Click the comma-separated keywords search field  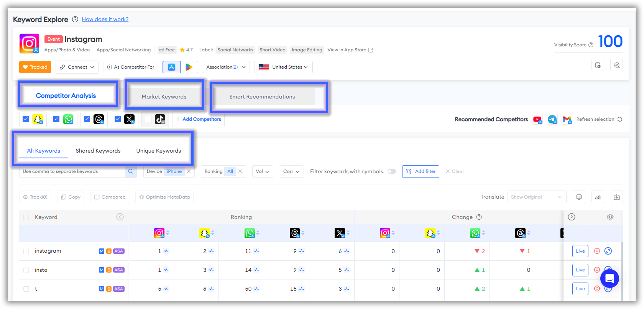(72, 171)
